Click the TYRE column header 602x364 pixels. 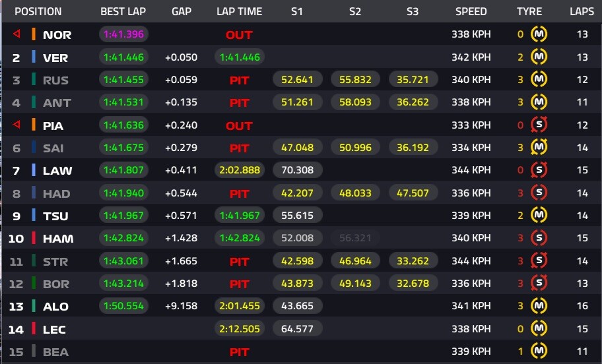[x=529, y=11]
